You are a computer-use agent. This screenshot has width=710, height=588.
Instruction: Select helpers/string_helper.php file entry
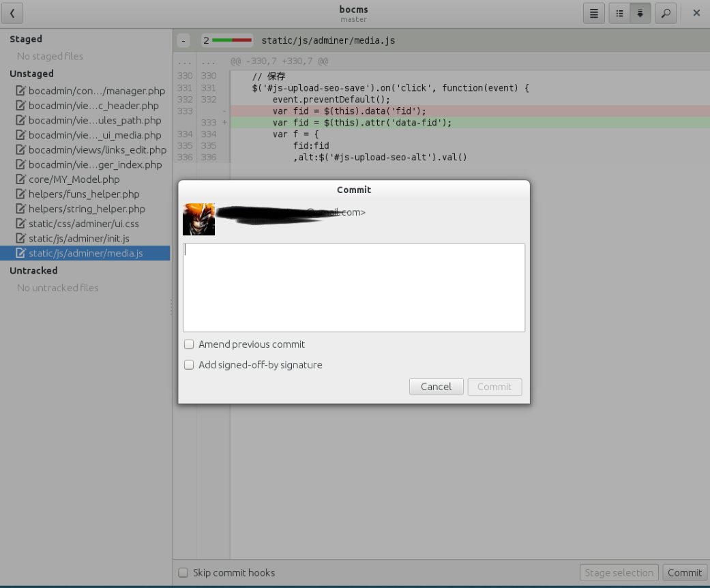pyautogui.click(x=87, y=209)
